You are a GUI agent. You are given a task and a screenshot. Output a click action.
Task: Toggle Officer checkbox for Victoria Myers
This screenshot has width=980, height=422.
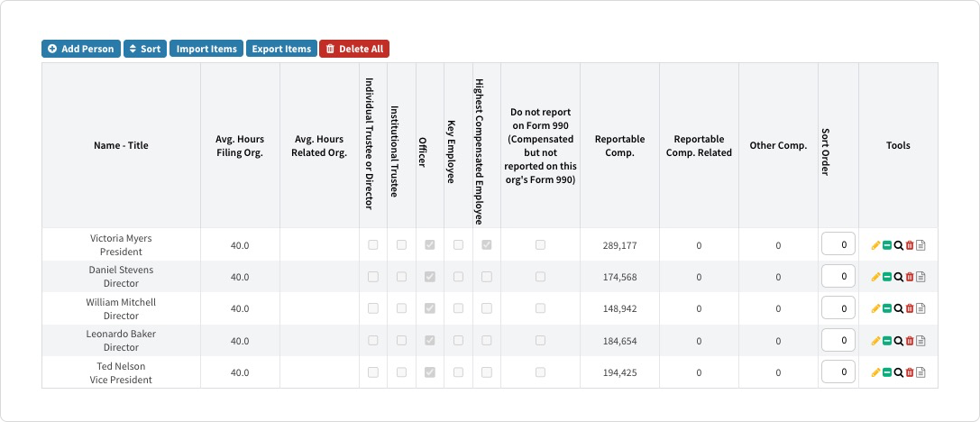click(x=430, y=244)
